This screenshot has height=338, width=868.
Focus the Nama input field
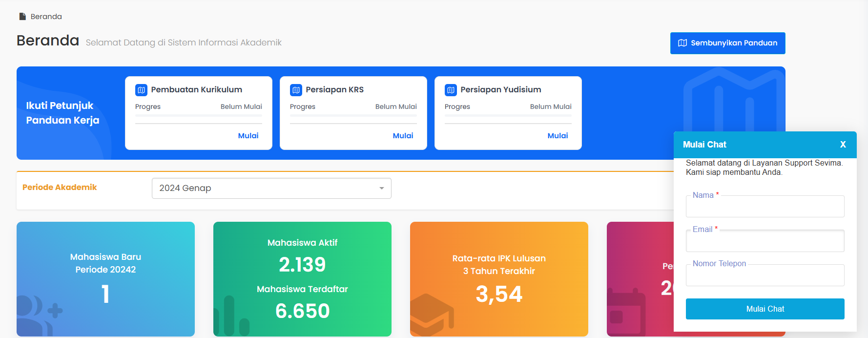tap(765, 207)
